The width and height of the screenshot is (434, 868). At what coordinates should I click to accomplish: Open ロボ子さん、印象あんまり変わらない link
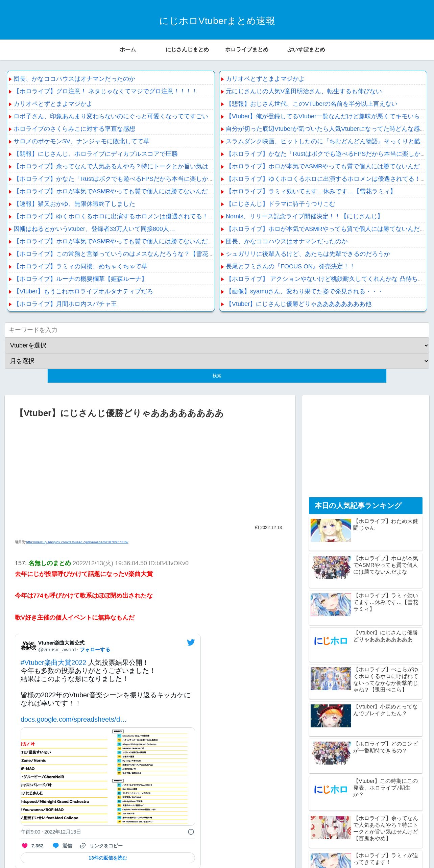click(x=111, y=116)
